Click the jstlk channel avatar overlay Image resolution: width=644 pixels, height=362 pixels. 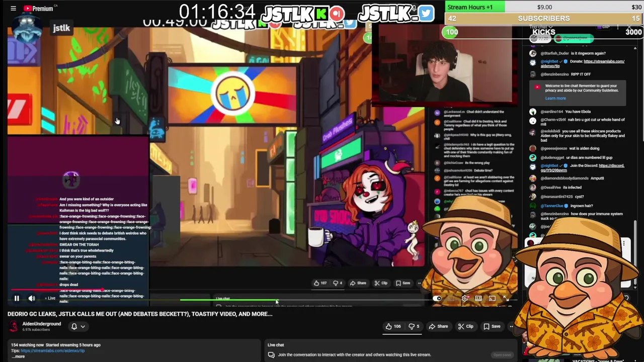(28, 28)
